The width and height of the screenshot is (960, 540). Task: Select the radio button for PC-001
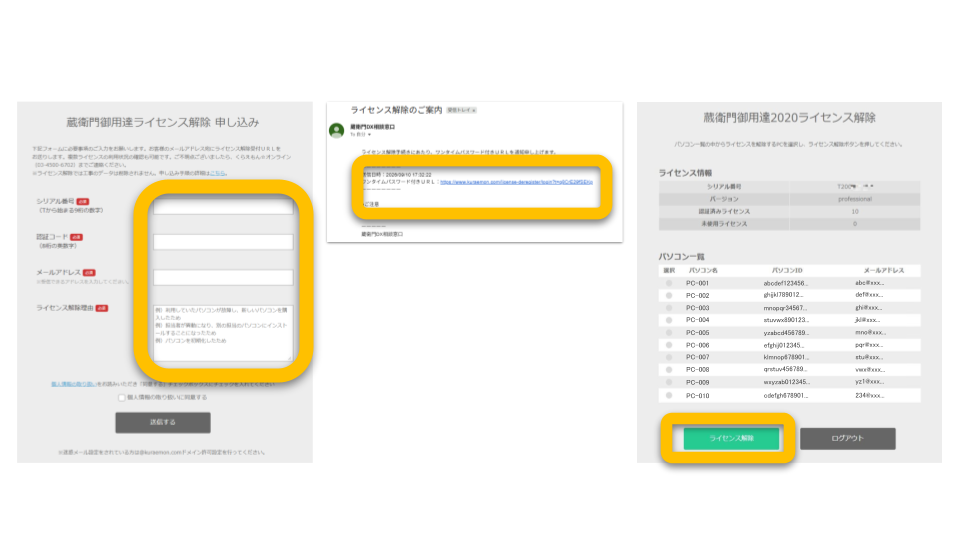coord(669,283)
